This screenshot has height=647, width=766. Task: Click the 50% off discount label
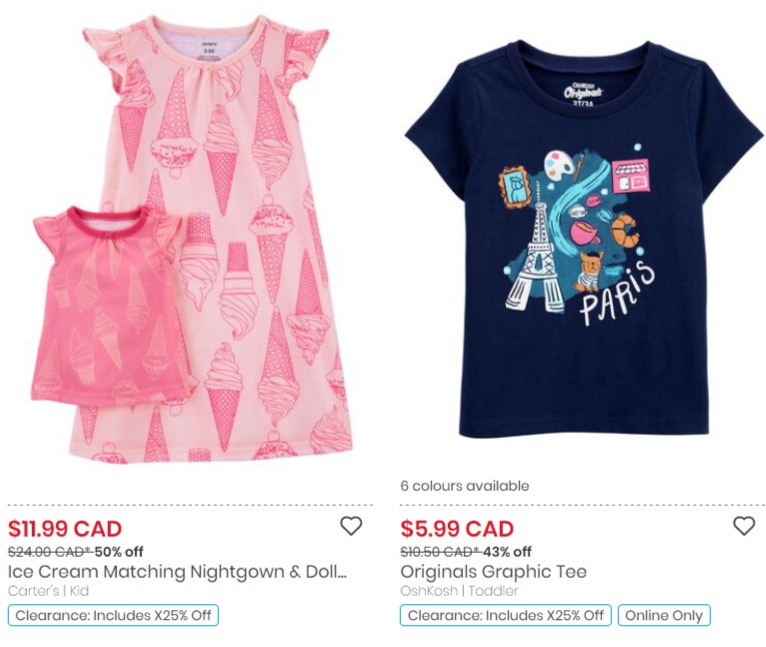pos(119,552)
